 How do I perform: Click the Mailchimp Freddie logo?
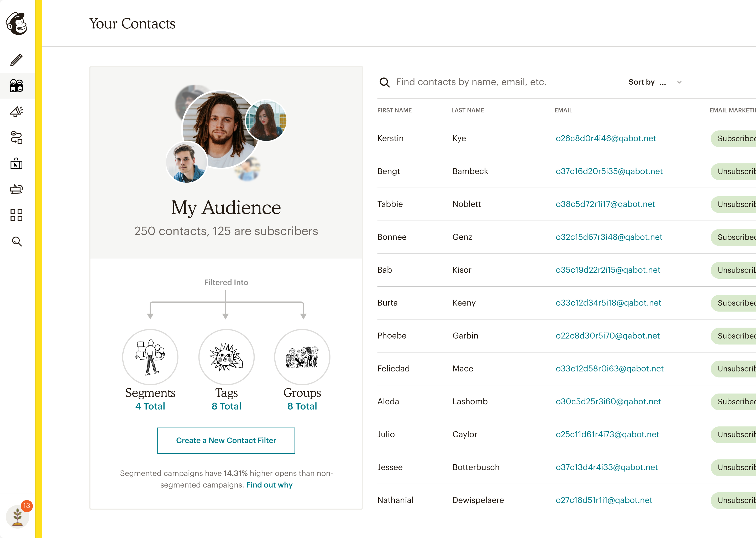pos(17,24)
